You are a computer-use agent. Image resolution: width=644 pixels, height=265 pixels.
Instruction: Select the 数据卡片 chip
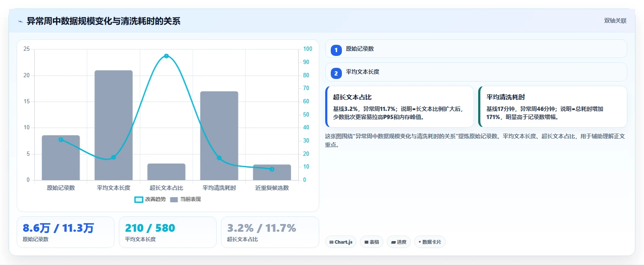[429, 242]
